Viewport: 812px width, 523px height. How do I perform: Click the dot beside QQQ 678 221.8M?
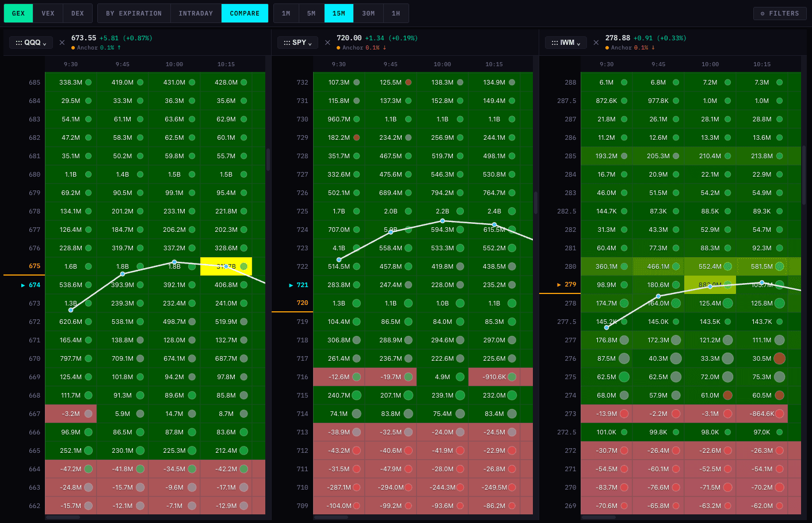[244, 211]
